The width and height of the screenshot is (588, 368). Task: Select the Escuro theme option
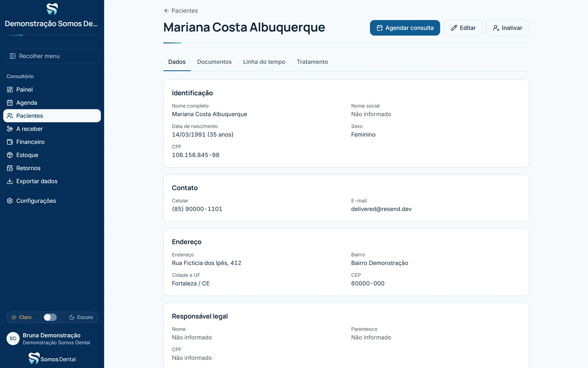pyautogui.click(x=81, y=317)
